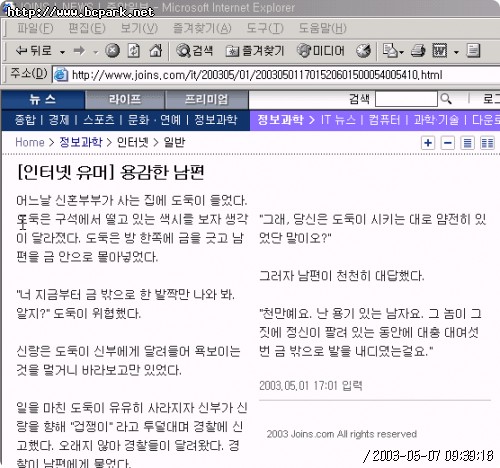Click the article title 용감한 남편
This screenshot has width=500, height=468.
(x=162, y=172)
